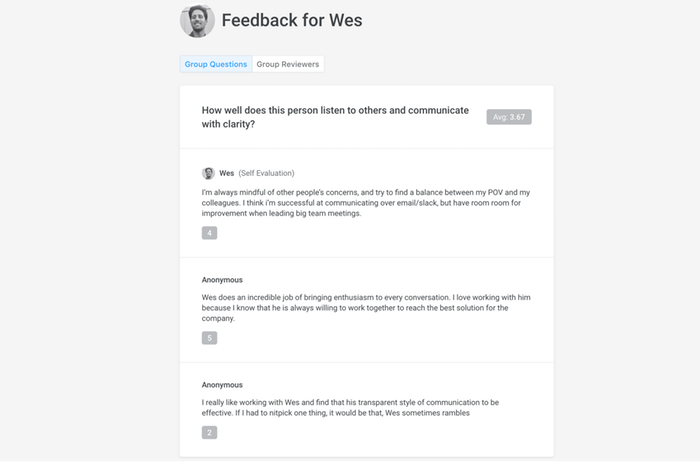Click the small Wes avatar beside Self Evaluation
The width and height of the screenshot is (700, 462).
[208, 173]
